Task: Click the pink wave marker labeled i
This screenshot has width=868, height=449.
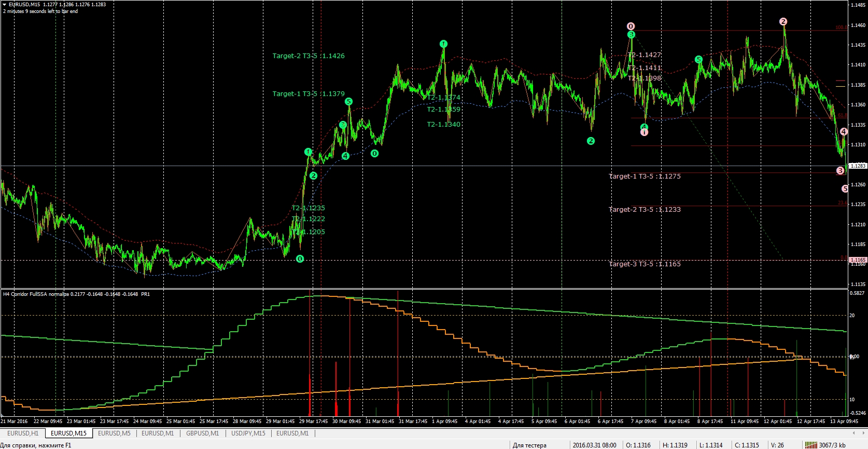Action: [x=644, y=132]
